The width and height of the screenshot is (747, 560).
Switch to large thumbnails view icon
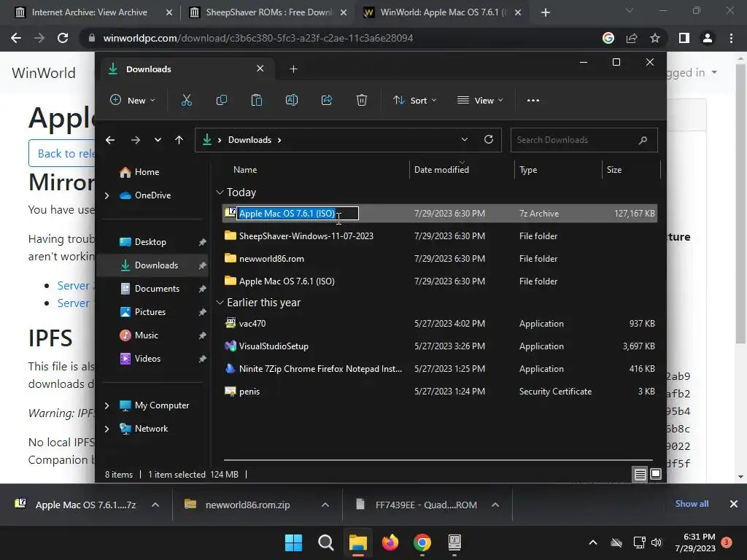pos(656,474)
